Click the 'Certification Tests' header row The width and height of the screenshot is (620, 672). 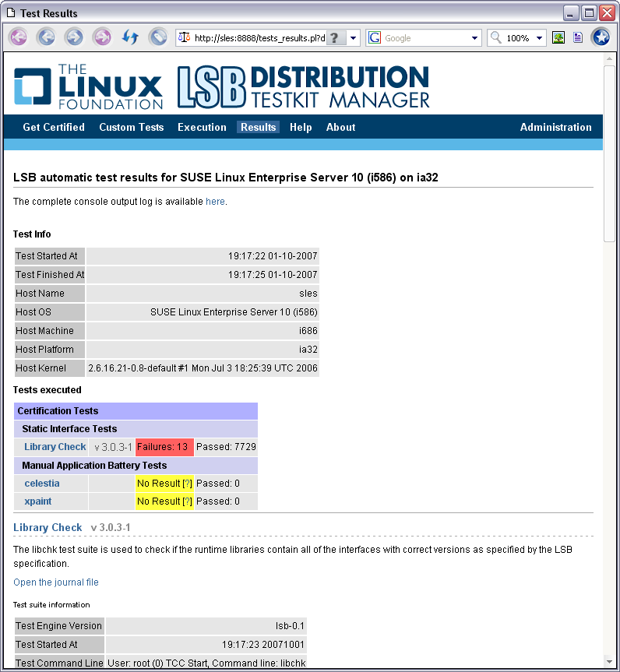coord(136,411)
